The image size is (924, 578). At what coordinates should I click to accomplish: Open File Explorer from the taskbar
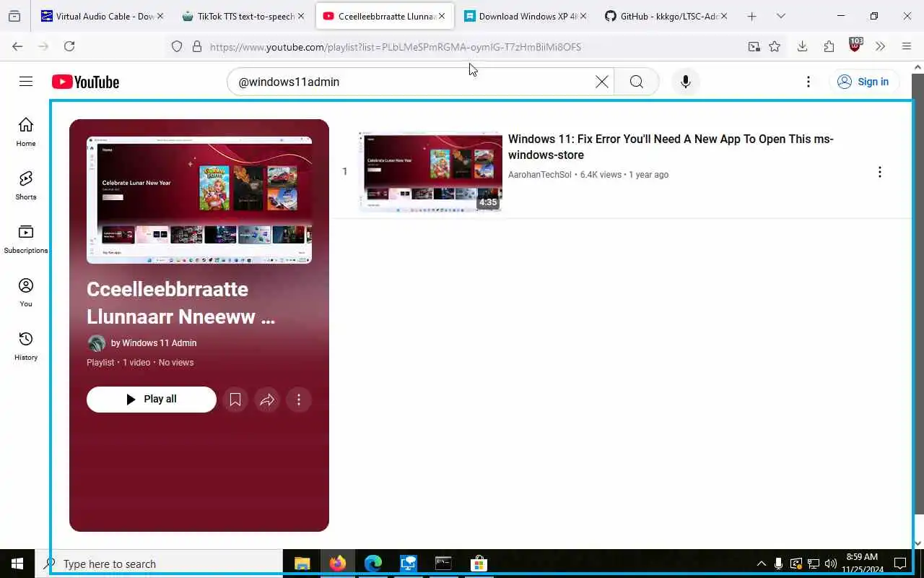302,564
